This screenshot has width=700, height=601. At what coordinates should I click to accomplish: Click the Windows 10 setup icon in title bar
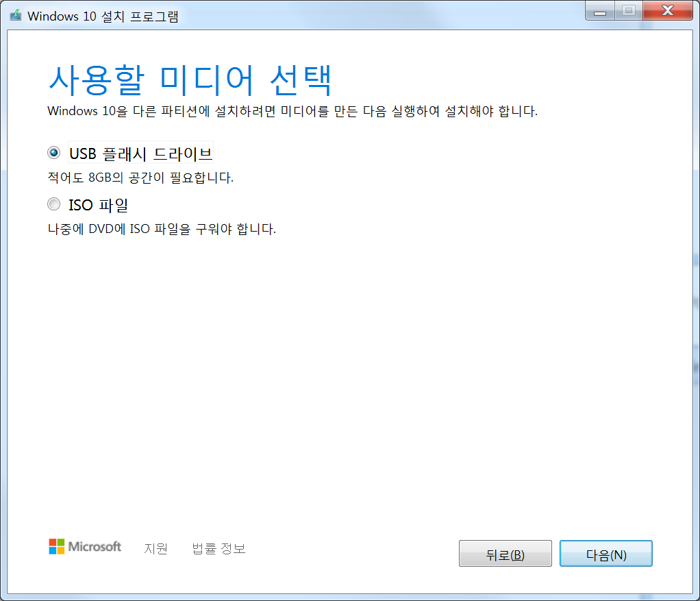click(16, 16)
